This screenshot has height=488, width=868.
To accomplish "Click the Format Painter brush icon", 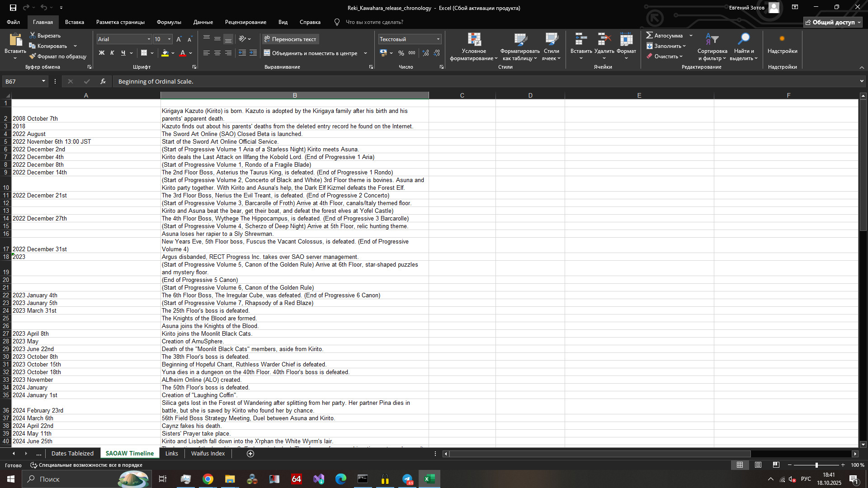I will 33,56.
